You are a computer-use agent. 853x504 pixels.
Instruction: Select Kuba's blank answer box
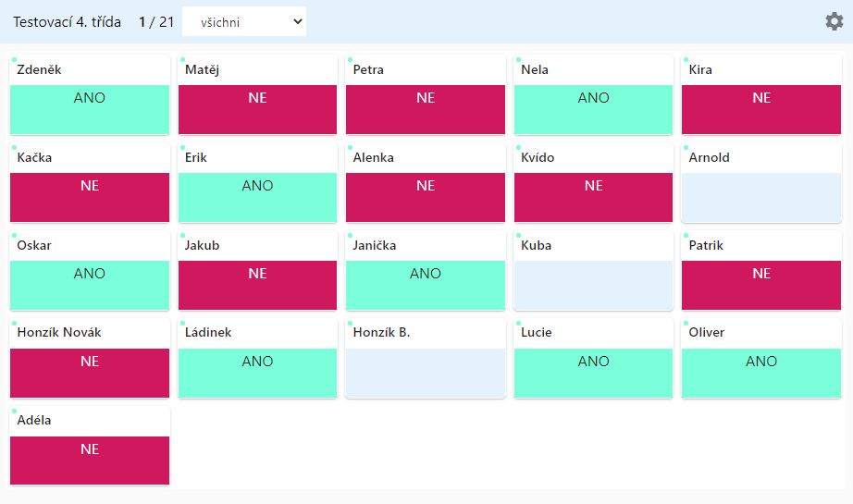click(593, 285)
